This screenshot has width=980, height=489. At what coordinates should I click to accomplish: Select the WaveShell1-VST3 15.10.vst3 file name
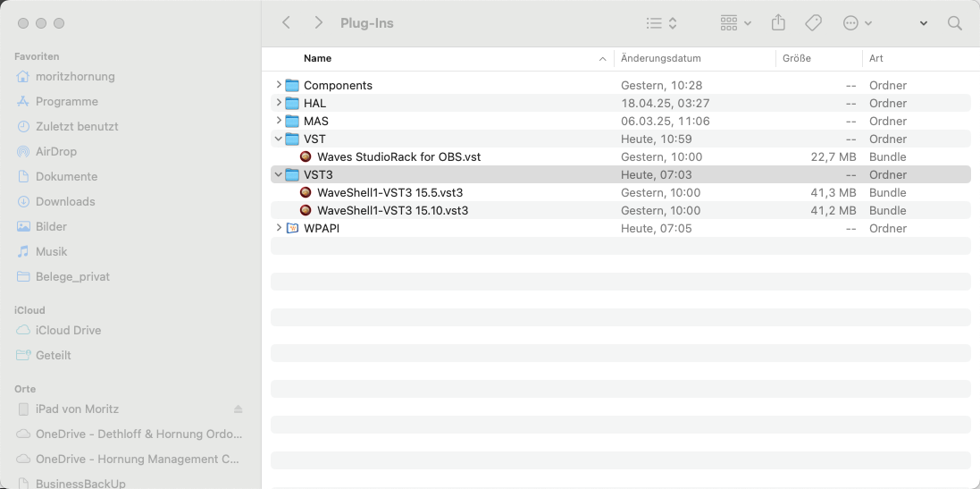392,211
